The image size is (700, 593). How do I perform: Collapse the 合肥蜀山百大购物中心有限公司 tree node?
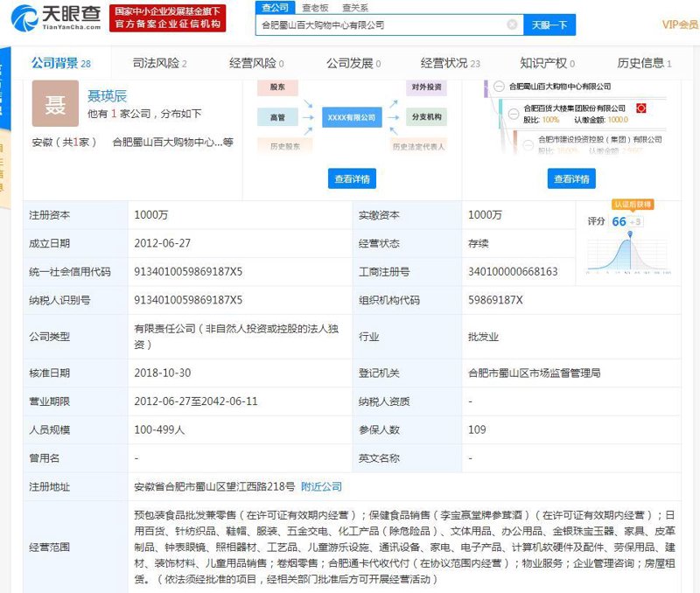(x=499, y=87)
